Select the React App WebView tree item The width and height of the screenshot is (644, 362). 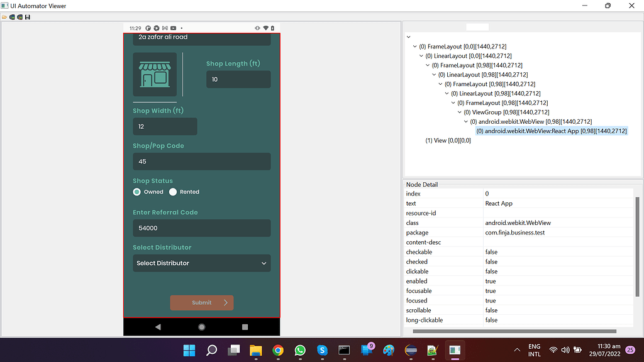click(553, 131)
